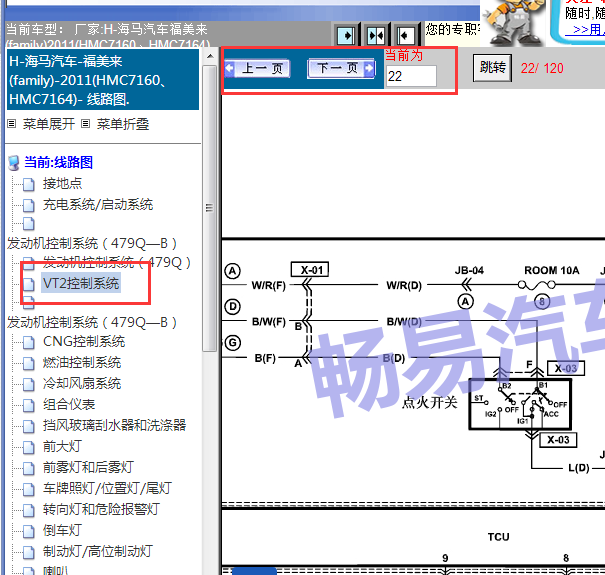Viewport: 605px width, 575px height.
Task: Click the sidebar scroll-up arrow
Action: [210, 56]
